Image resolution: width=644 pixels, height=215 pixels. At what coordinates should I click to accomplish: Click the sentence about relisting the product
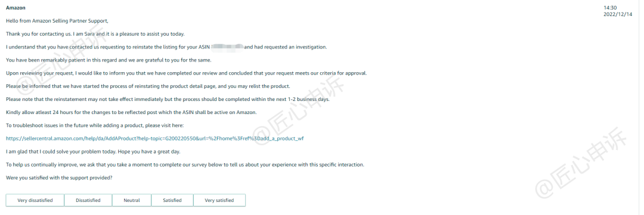click(x=148, y=87)
